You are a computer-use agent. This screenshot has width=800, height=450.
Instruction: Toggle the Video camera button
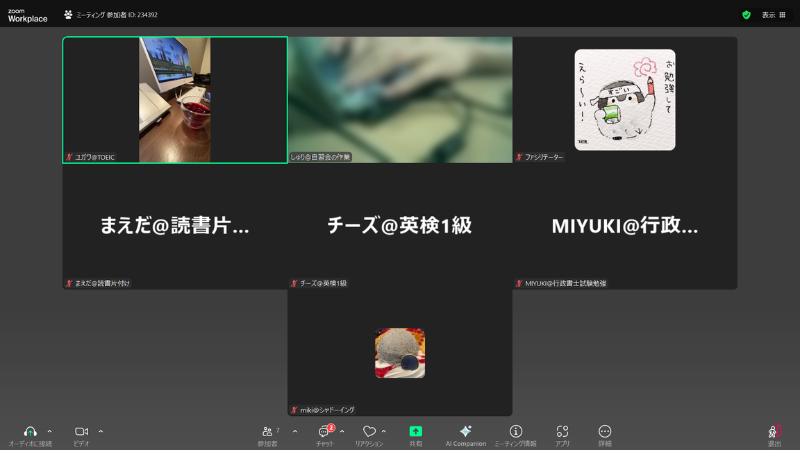pyautogui.click(x=81, y=432)
